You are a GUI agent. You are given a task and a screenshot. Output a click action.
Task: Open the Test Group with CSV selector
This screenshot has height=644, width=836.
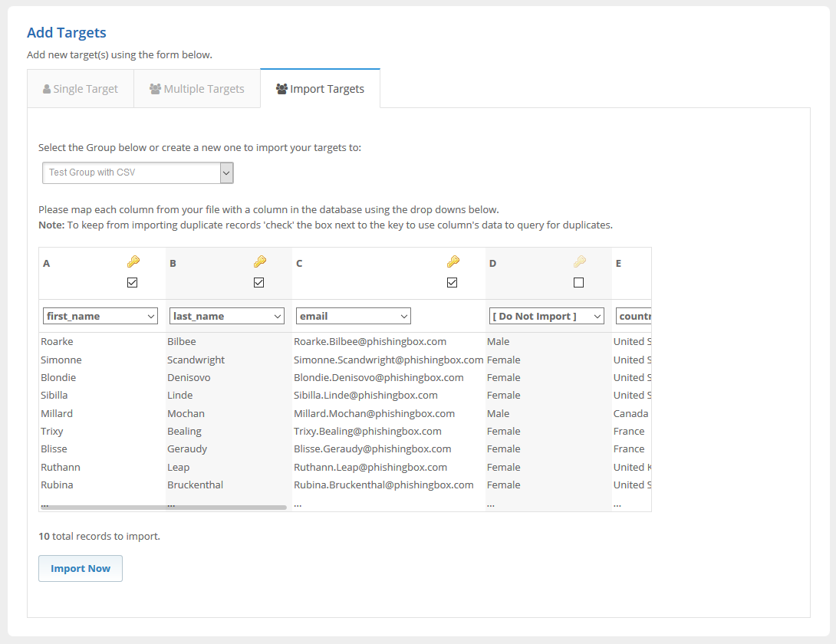coord(138,173)
